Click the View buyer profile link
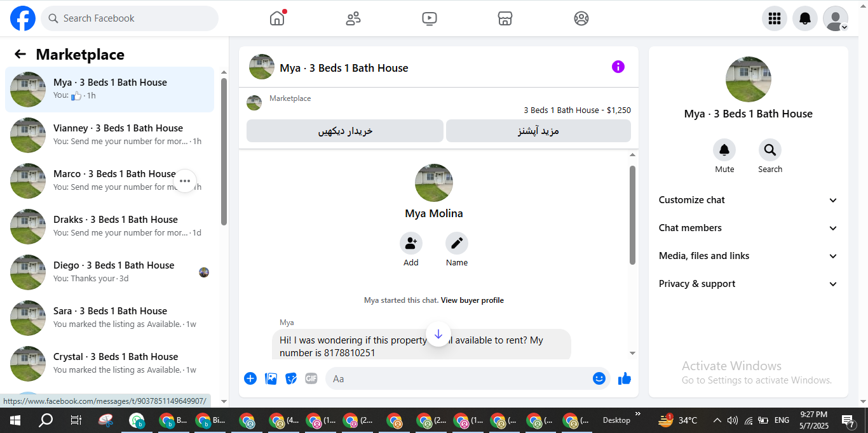Image resolution: width=868 pixels, height=433 pixels. [x=472, y=300]
